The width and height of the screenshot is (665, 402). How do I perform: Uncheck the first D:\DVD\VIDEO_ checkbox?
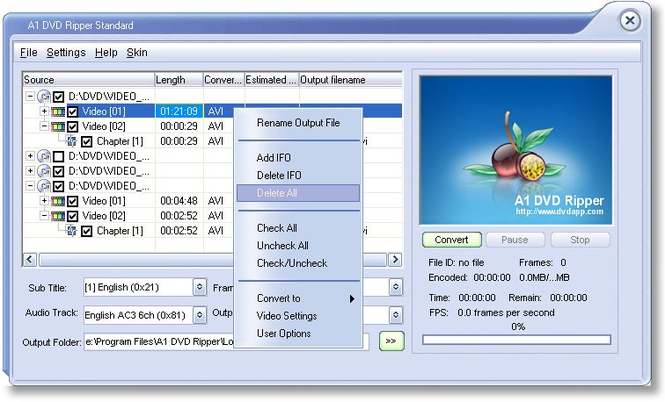pos(59,97)
